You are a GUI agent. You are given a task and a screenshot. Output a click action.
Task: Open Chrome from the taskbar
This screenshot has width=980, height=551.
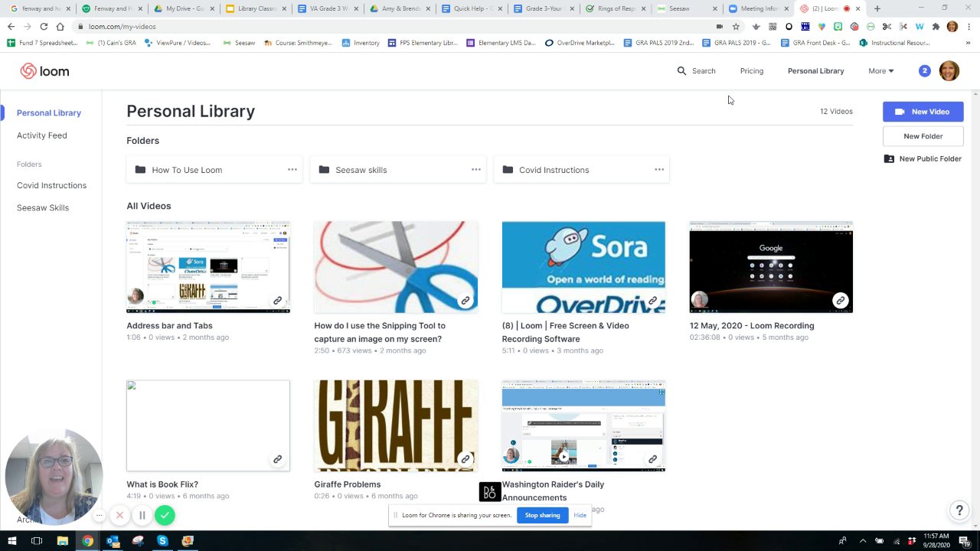coord(87,541)
